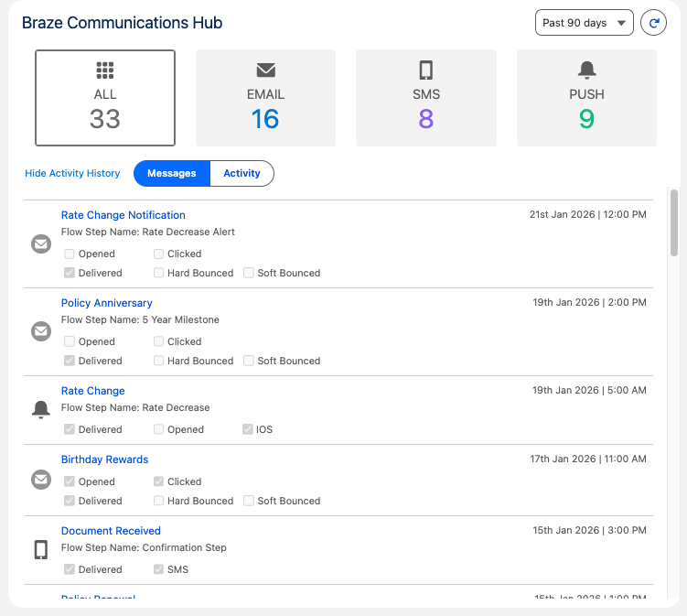Open Document Received message link
Viewport: 687px width, 616px height.
point(111,531)
